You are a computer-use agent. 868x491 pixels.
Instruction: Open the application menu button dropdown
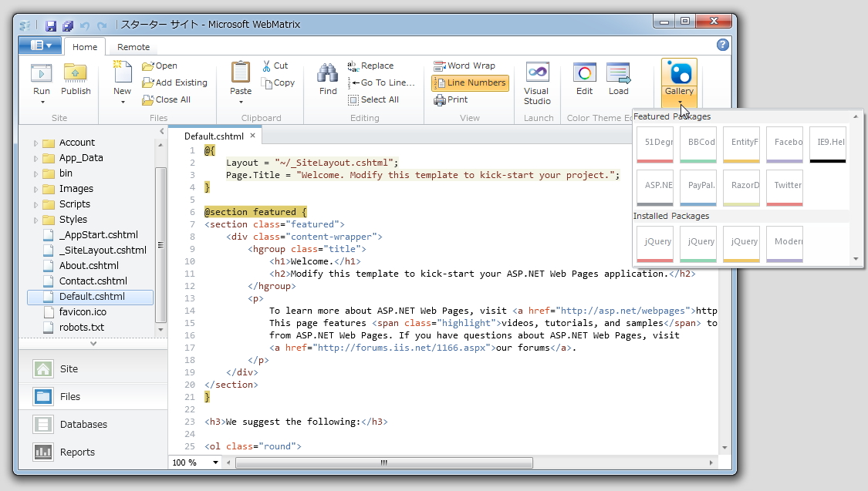pyautogui.click(x=41, y=45)
